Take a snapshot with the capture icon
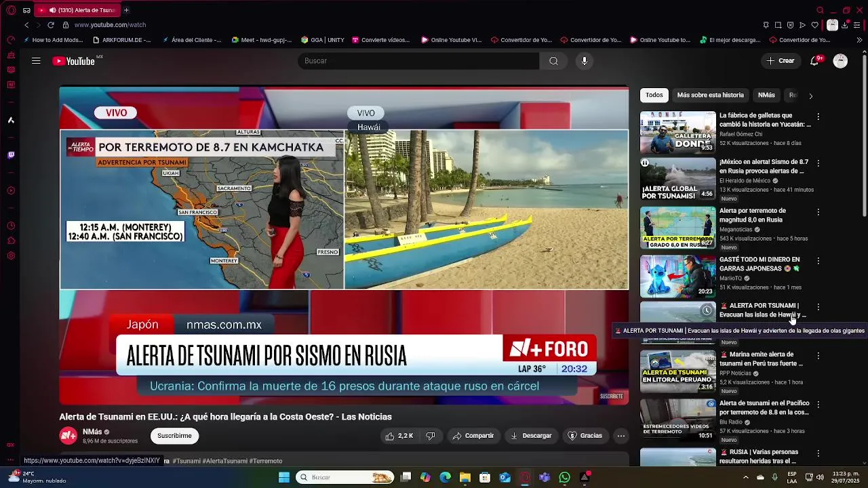This screenshot has width=868, height=488. pos(778,25)
